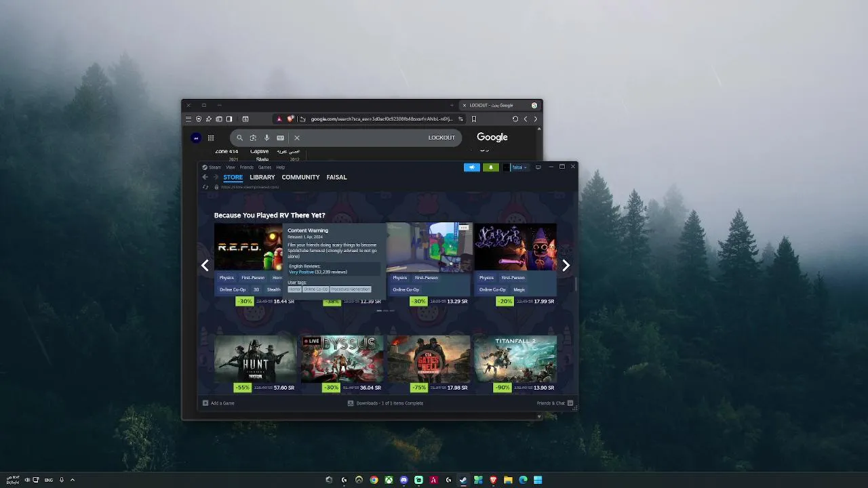868x488 pixels.
Task: Switch Steam to Big Picture mode icon
Action: click(538, 167)
